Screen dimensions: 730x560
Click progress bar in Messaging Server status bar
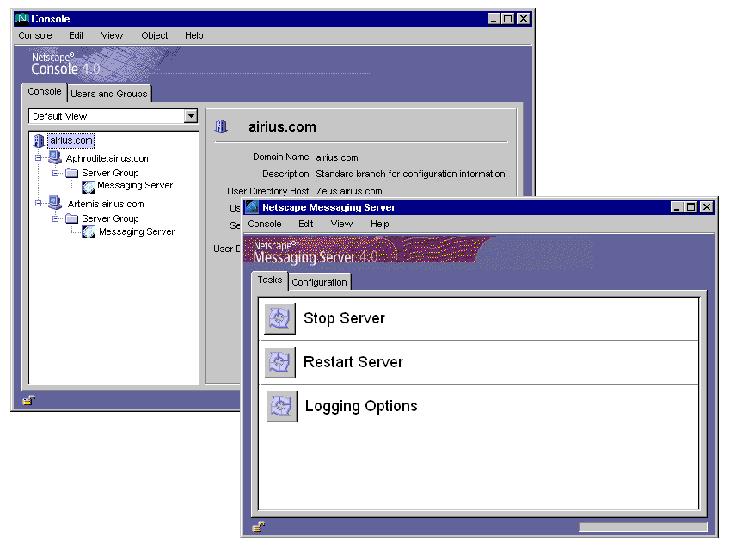[643, 527]
